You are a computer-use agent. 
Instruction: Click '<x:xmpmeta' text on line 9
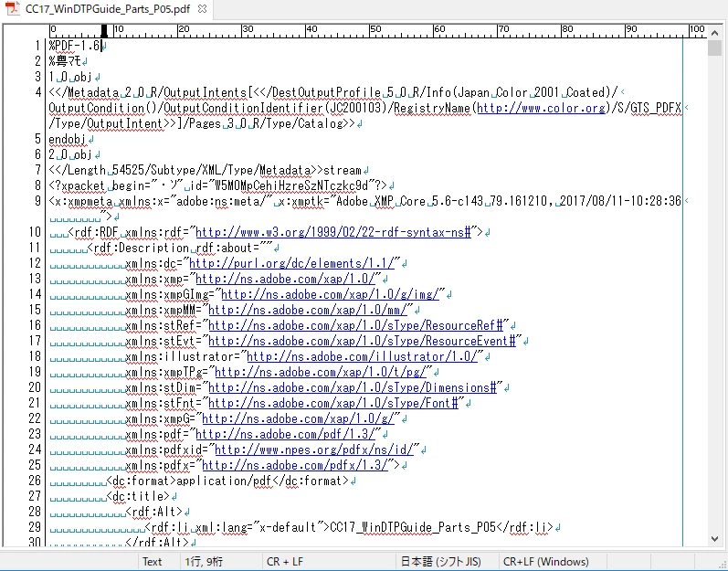tap(80, 201)
